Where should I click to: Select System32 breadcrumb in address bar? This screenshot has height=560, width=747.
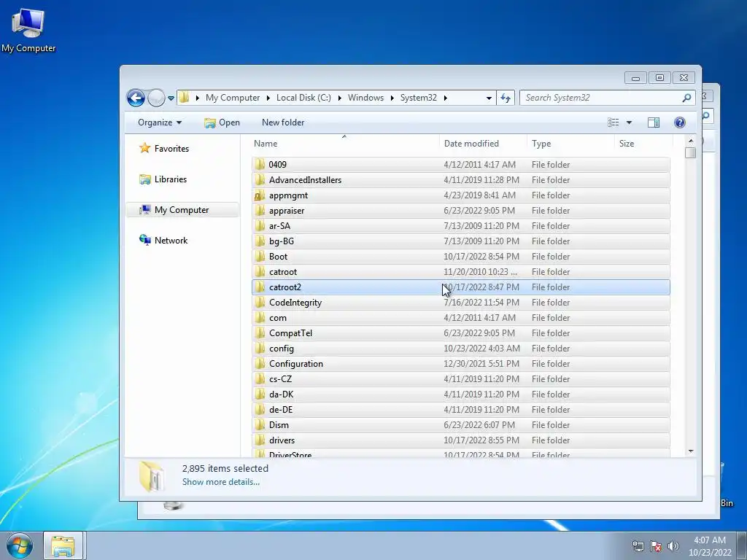point(418,98)
